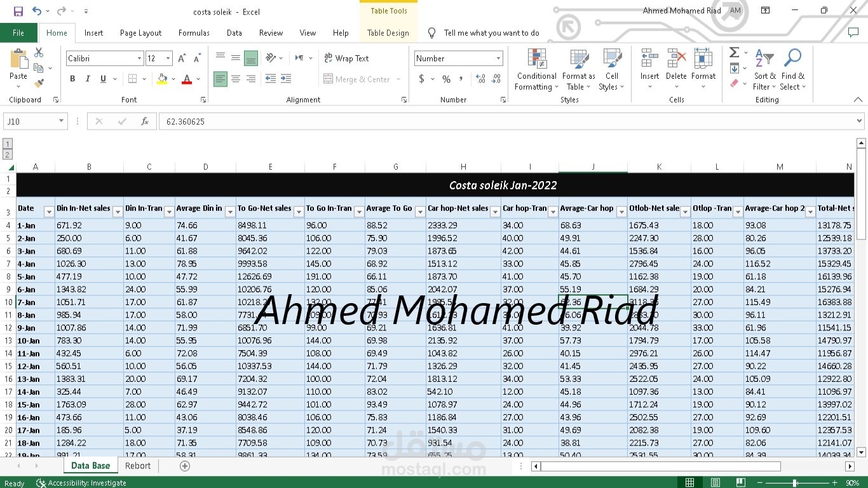This screenshot has height=488, width=868.
Task: Toggle Underline formatting
Action: pos(103,79)
